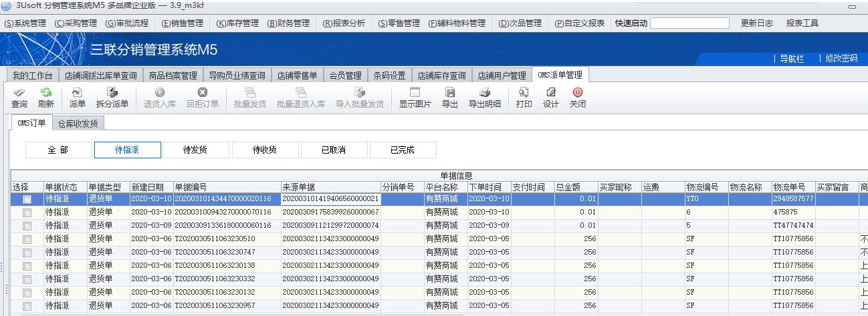868x316 pixels.
Task: Tick the checkbox for order T2020030511063230510
Action: coord(27,239)
